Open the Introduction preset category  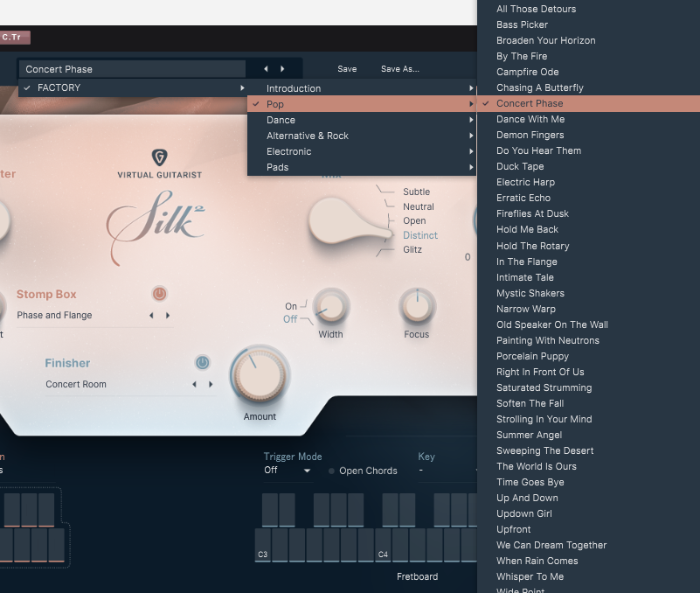tap(362, 88)
